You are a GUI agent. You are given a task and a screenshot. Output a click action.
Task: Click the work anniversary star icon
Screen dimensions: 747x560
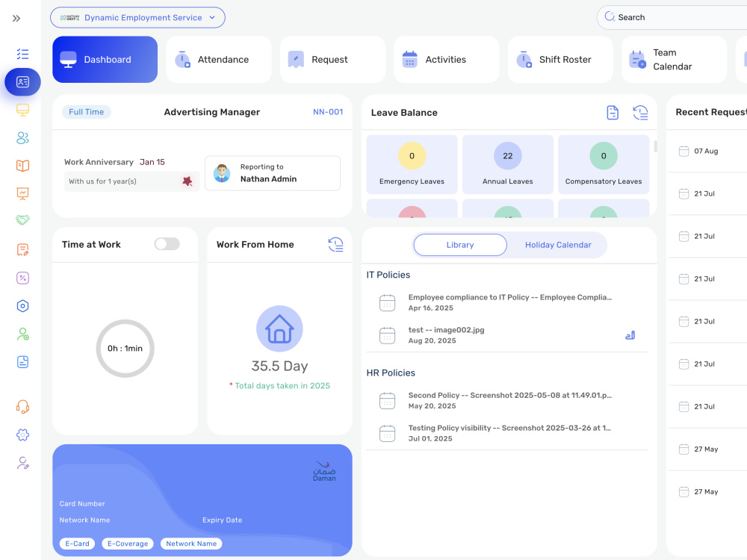(187, 181)
